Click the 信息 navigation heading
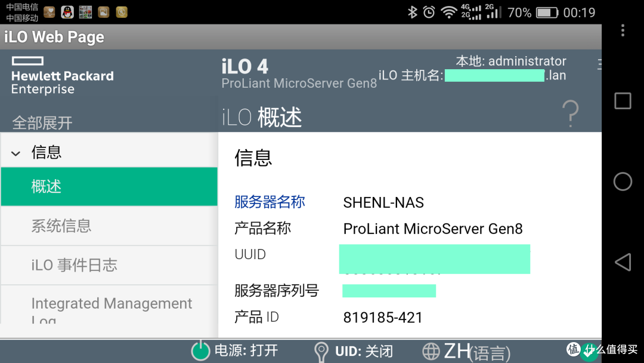 click(47, 152)
